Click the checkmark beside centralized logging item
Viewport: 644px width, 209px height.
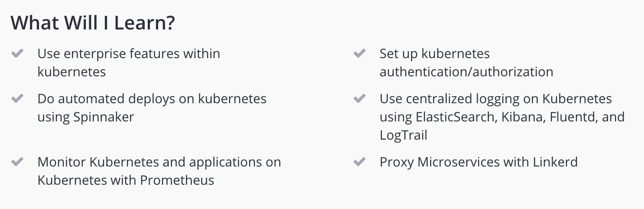pos(359,98)
